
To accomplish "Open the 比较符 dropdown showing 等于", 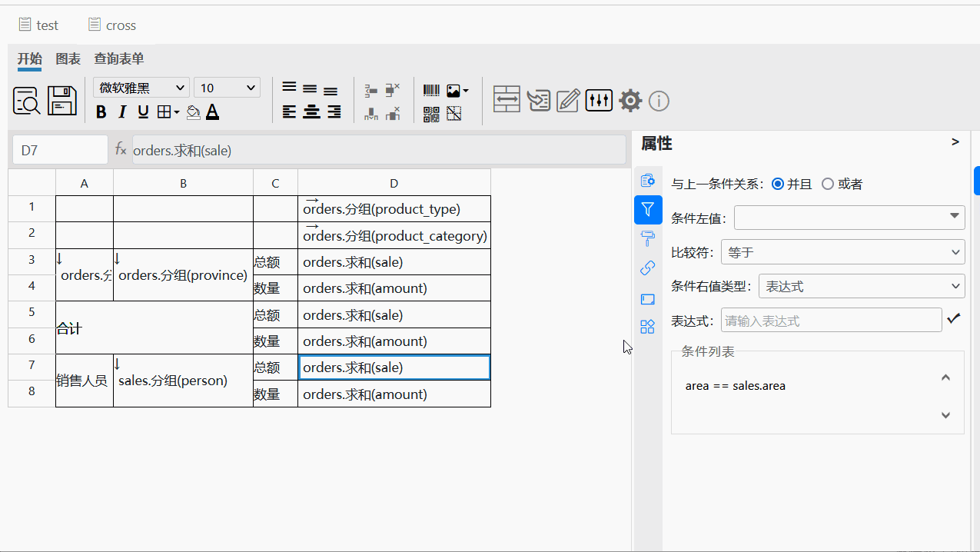I will (842, 251).
